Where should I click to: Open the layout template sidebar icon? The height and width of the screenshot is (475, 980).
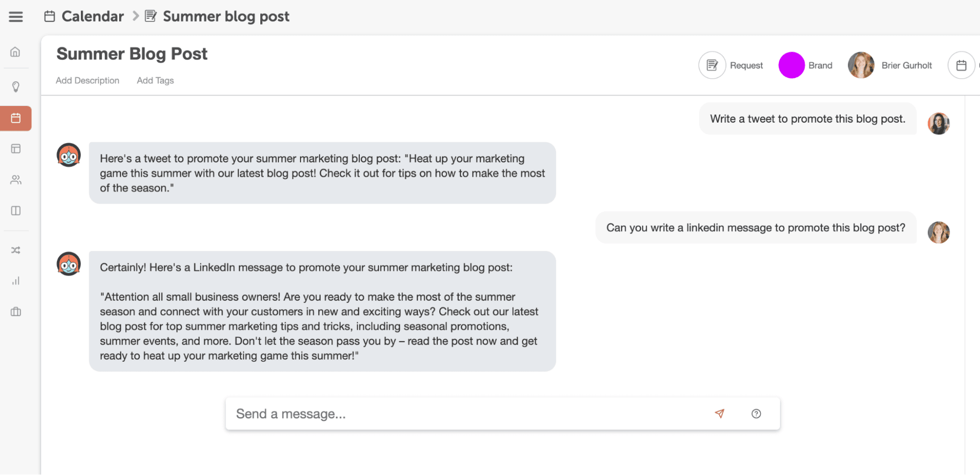[x=16, y=149]
